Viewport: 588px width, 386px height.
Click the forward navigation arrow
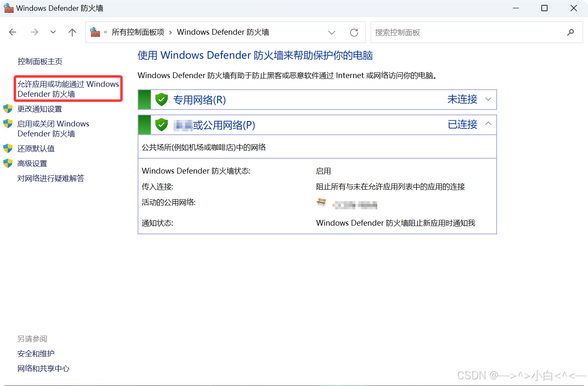tap(34, 32)
